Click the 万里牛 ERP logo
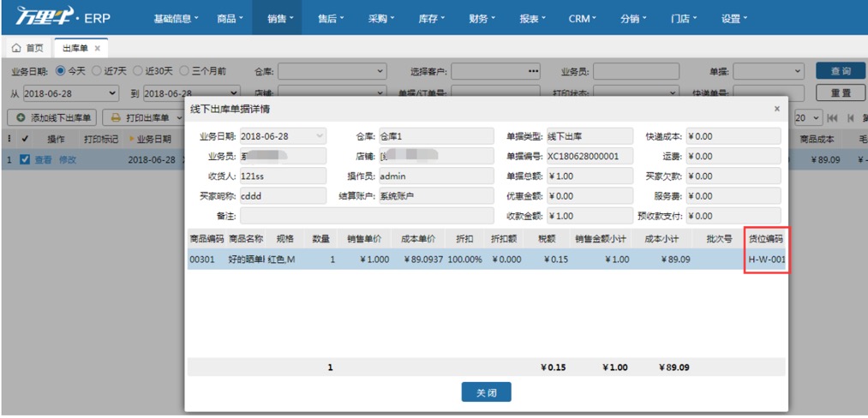This screenshot has height=418, width=868. 62,17
